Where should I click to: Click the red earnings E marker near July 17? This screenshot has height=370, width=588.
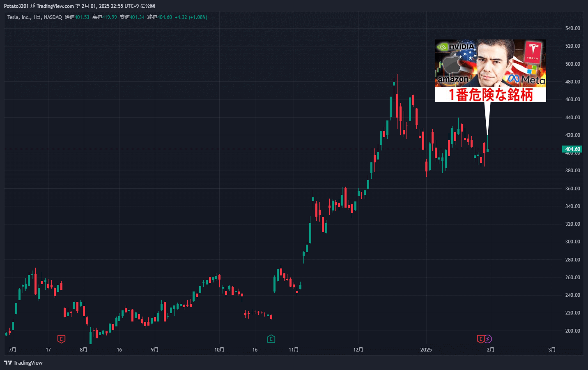(x=61, y=339)
